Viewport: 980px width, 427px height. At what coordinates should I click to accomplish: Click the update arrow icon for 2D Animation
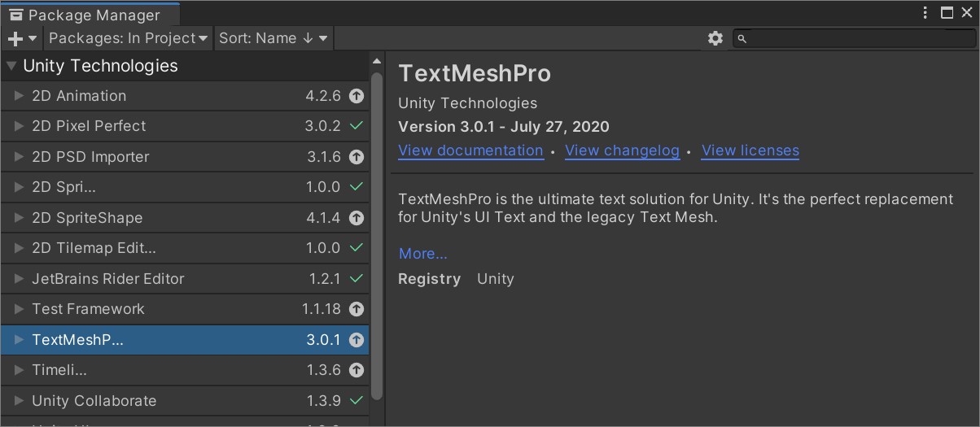356,96
